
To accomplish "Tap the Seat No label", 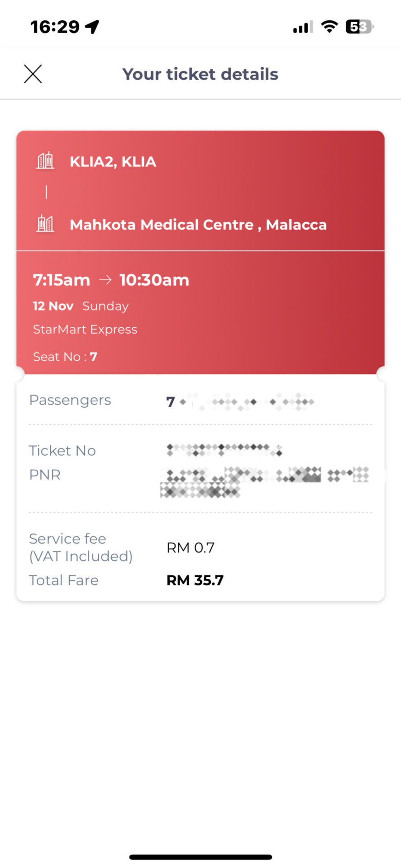I will [57, 357].
